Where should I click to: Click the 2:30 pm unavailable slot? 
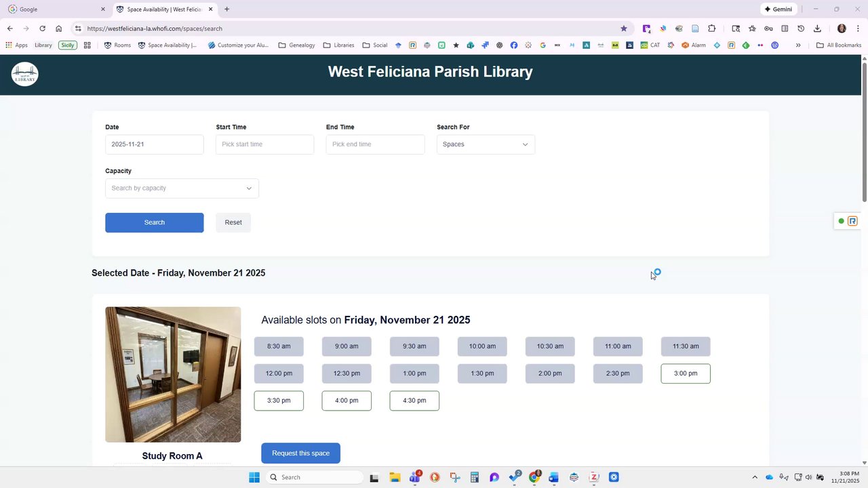pos(618,373)
